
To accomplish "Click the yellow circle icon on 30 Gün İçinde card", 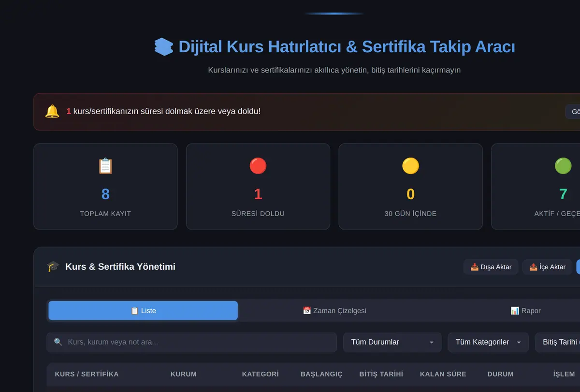I will click(x=410, y=166).
